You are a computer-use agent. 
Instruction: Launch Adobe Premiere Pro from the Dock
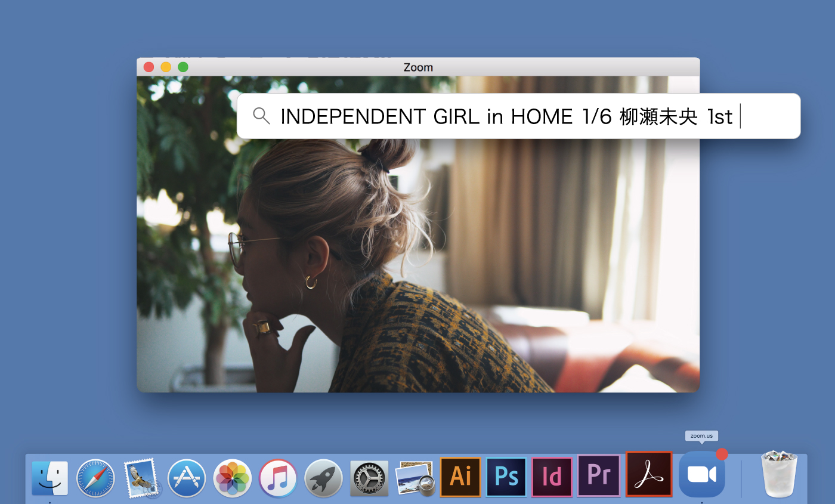[598, 475]
